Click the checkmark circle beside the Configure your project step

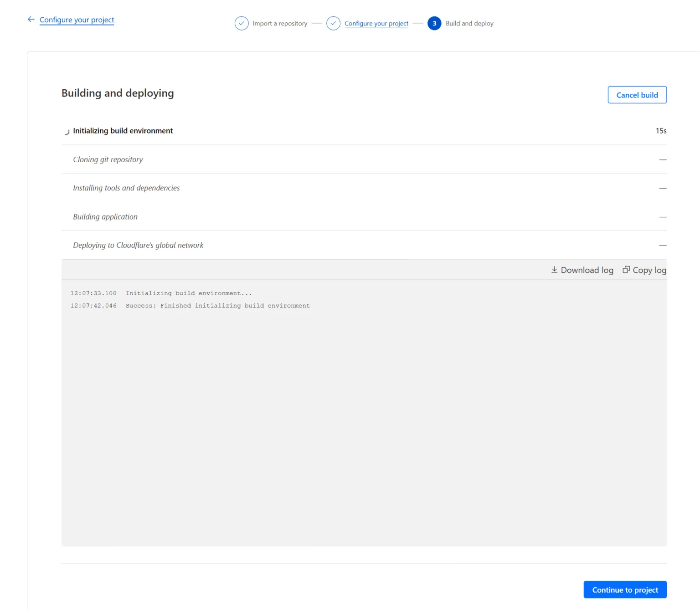click(333, 23)
